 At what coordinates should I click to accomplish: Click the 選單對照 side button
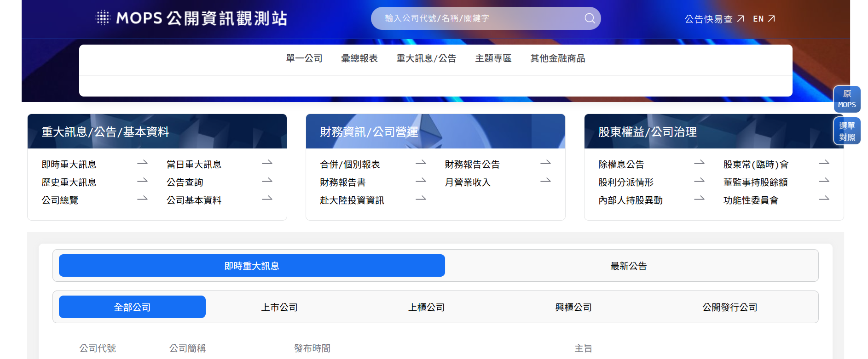pos(847,131)
